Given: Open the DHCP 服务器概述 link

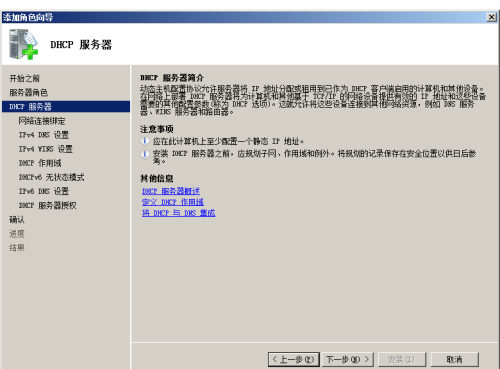Looking at the screenshot, I should pos(171,191).
